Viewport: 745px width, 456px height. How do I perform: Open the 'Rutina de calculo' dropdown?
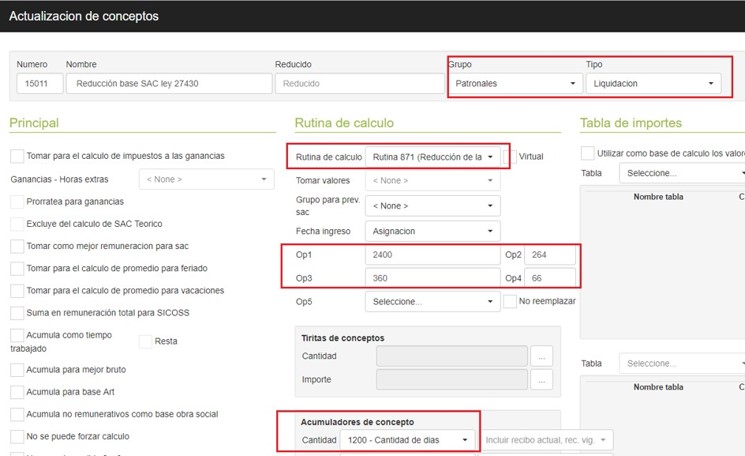pyautogui.click(x=432, y=157)
